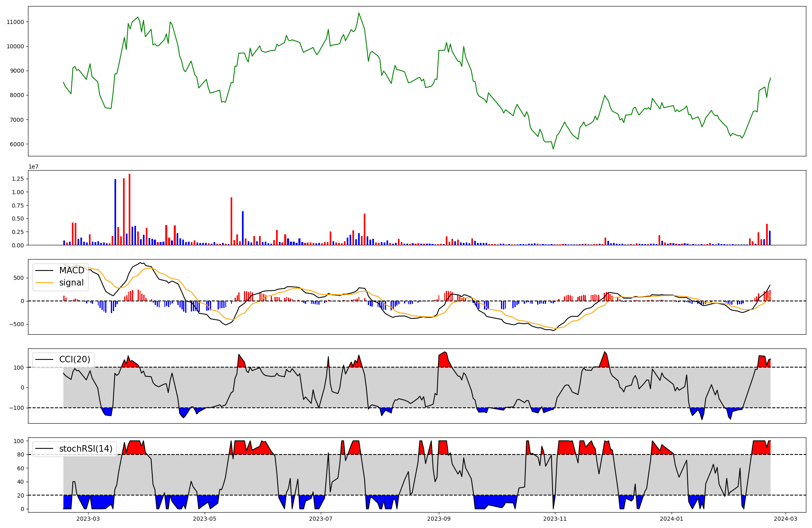
Task: Click the 11000 price axis tick label
Action: point(15,22)
